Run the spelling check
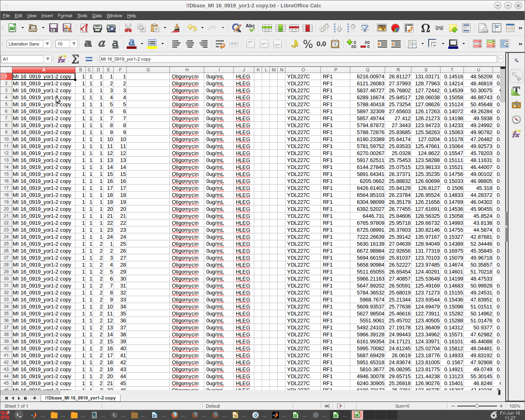This screenshot has width=525, height=420. coord(251,28)
